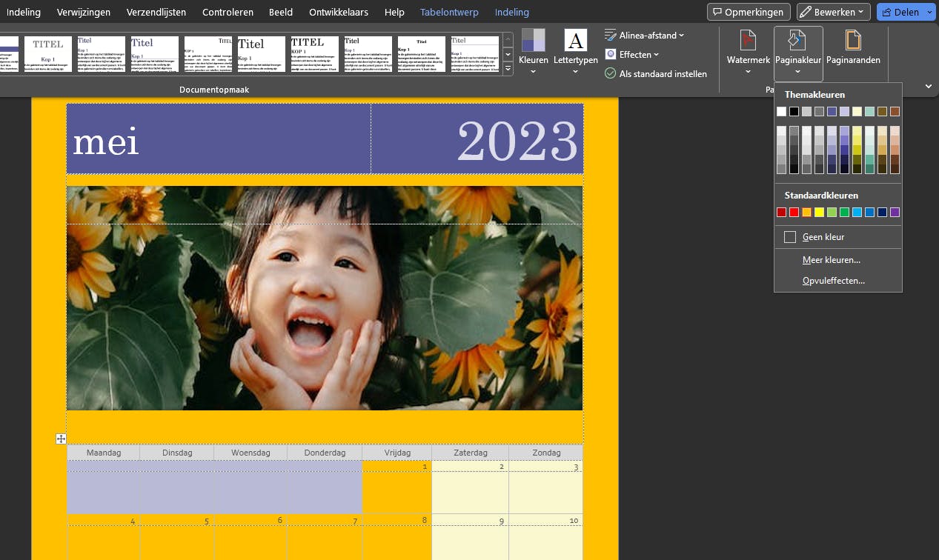Image resolution: width=939 pixels, height=560 pixels.
Task: Pick the white theme color swatch
Action: click(781, 112)
